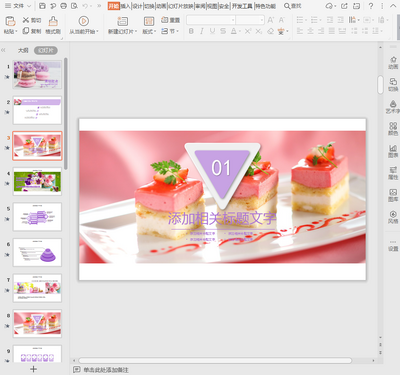Click the Reset (重置) slide button
The image size is (400, 375).
click(170, 20)
